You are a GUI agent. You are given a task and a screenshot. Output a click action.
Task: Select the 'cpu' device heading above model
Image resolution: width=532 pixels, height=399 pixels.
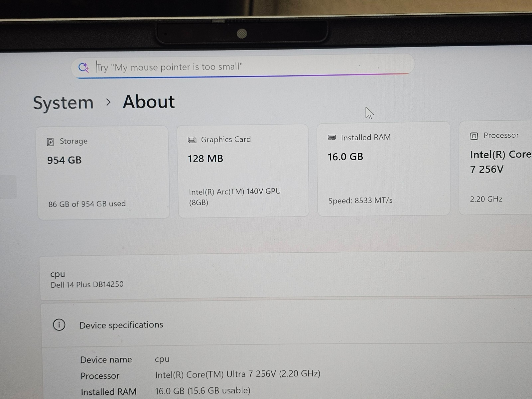coord(58,274)
